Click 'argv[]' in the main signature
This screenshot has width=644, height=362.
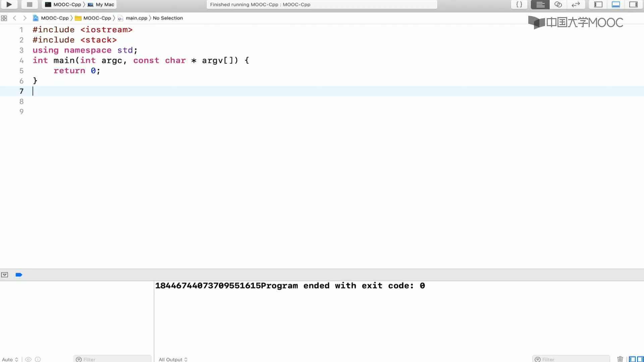click(220, 61)
